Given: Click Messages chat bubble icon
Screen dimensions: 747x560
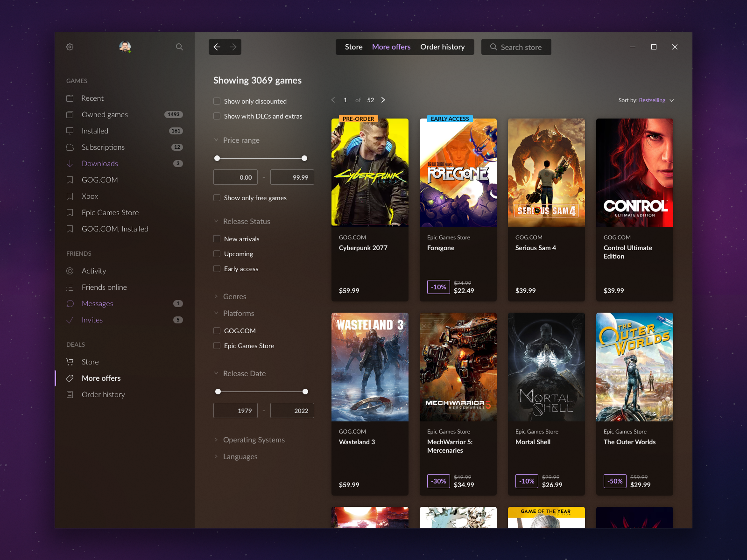Looking at the screenshot, I should click(x=70, y=303).
